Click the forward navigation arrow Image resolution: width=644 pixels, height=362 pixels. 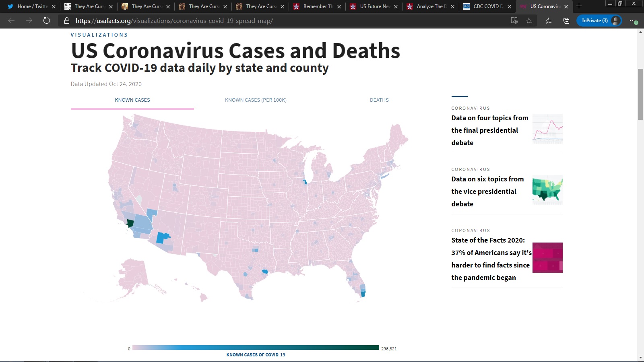coord(29,21)
